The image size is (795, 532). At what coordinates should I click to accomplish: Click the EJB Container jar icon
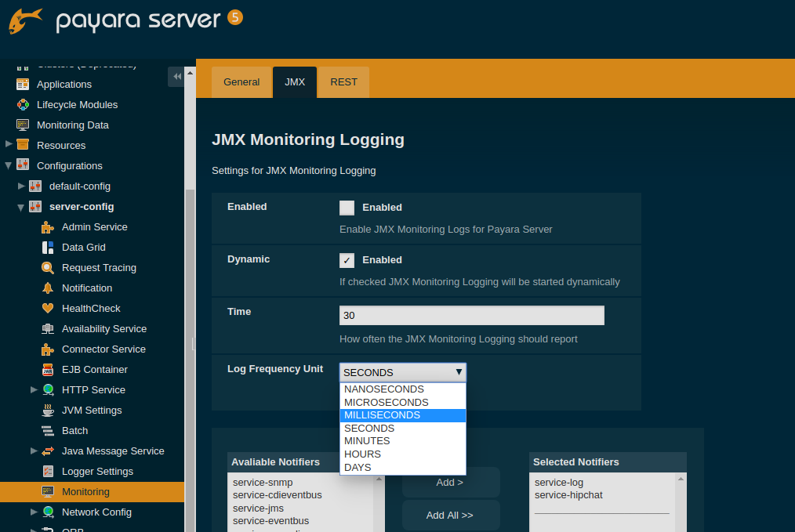click(48, 369)
